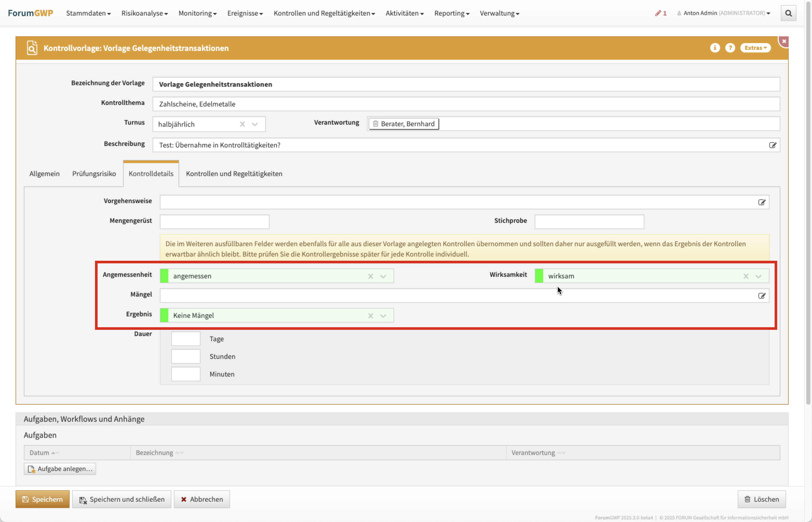Viewport: 812px width, 522px height.
Task: Click the info icon in header
Action: (715, 48)
